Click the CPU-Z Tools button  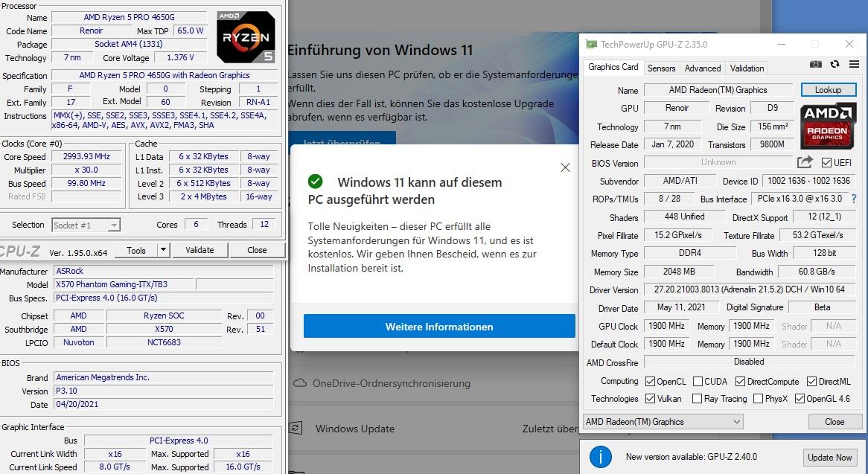coord(136,250)
